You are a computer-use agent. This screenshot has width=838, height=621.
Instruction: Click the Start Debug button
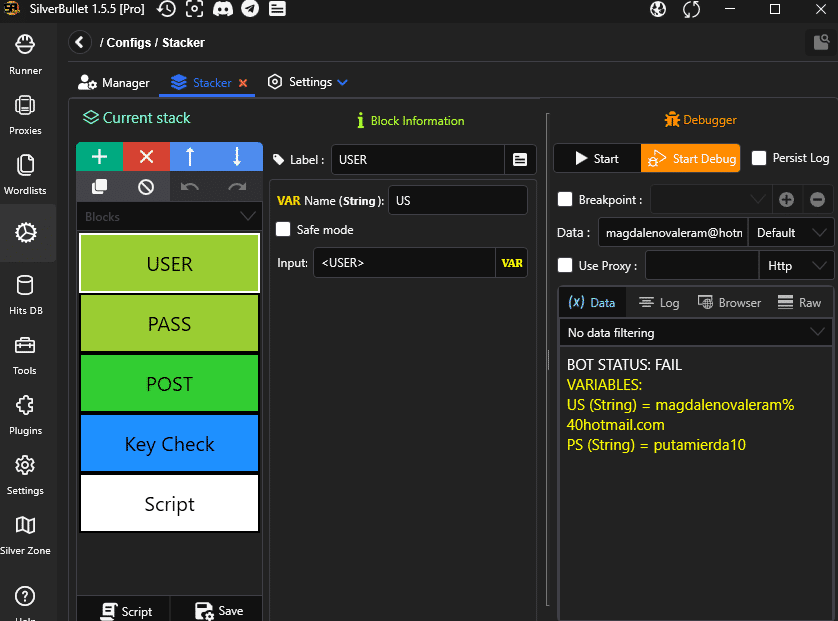tap(690, 158)
